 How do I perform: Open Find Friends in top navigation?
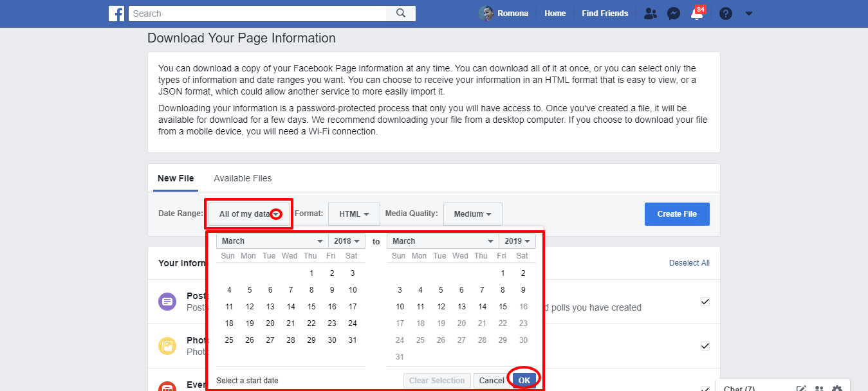point(605,14)
